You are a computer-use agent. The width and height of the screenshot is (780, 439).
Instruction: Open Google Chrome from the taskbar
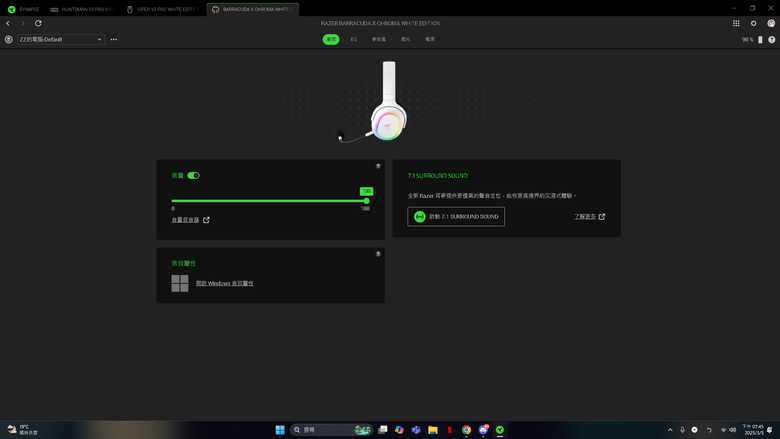pos(466,430)
